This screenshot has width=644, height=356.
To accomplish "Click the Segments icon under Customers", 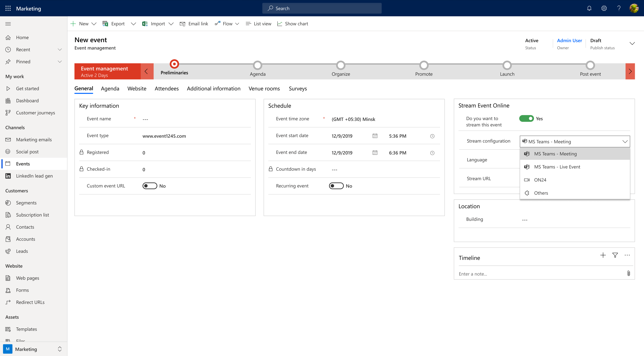I will [8, 203].
